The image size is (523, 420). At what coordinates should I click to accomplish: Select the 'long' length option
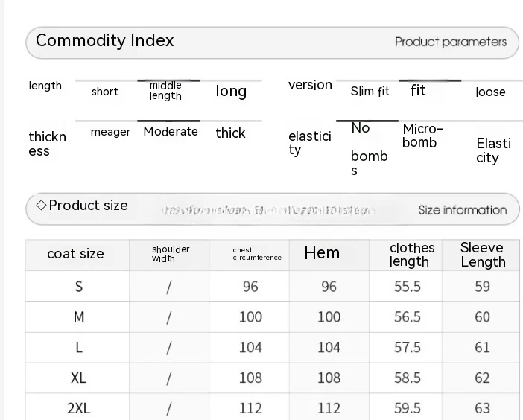point(231,92)
